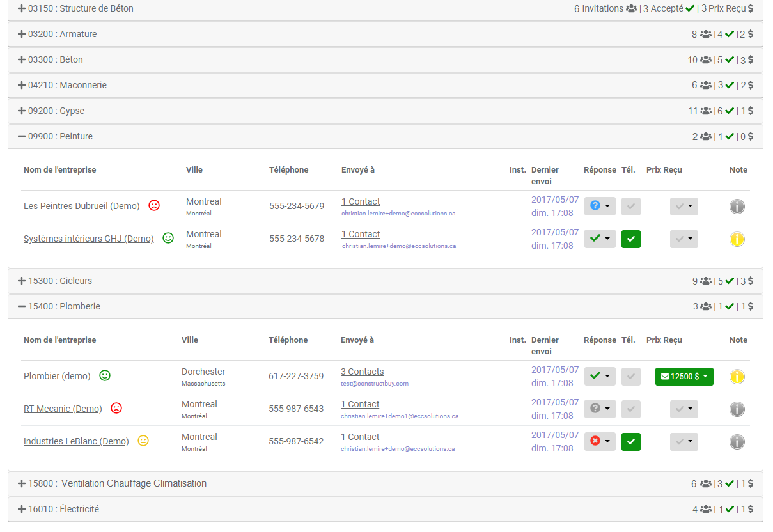Screen dimensions: 773x532
Task: Open Industries LeBlanc (Demo) company link
Action: pos(76,441)
